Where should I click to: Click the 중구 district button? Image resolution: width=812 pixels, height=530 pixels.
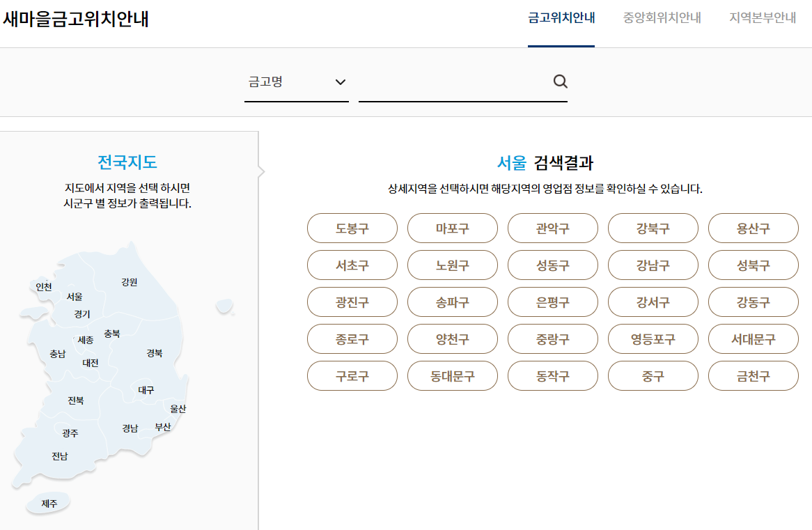pyautogui.click(x=653, y=375)
